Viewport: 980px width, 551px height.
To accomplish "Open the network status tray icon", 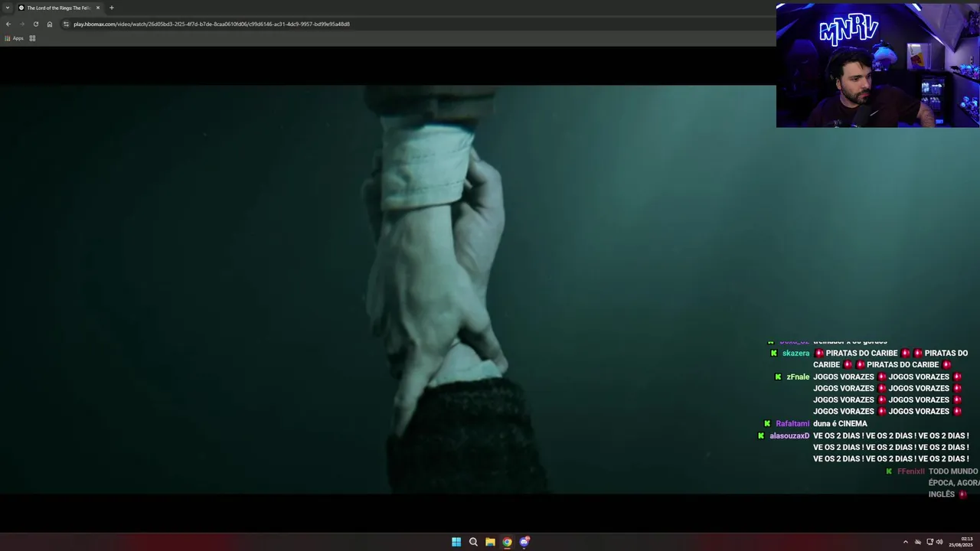I will click(929, 542).
